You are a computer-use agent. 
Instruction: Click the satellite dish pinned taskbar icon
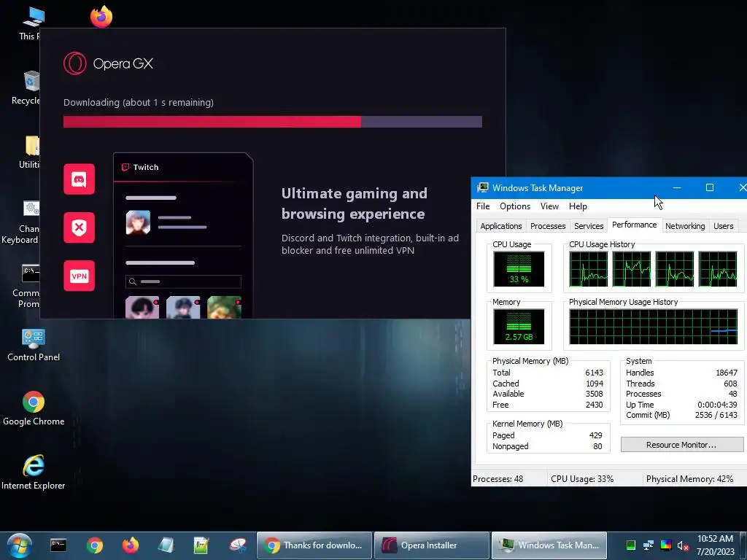(x=238, y=545)
